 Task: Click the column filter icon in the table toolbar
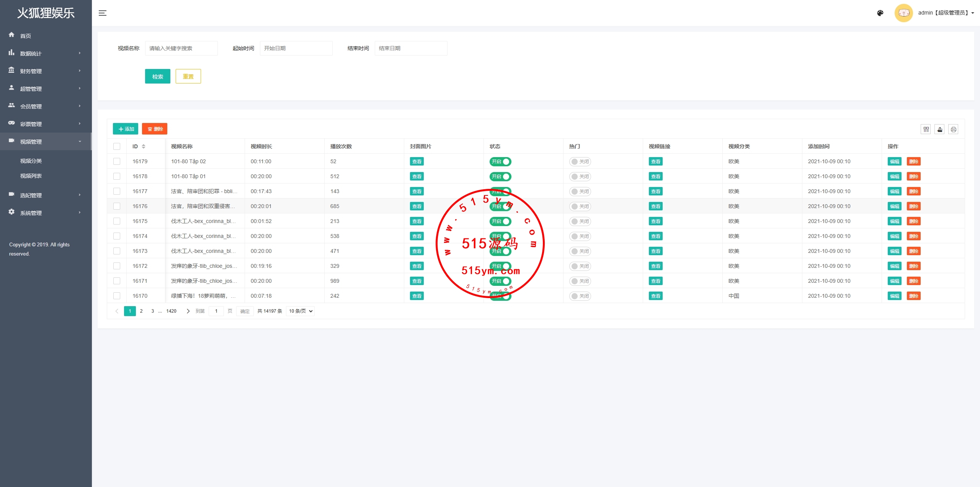click(x=926, y=130)
